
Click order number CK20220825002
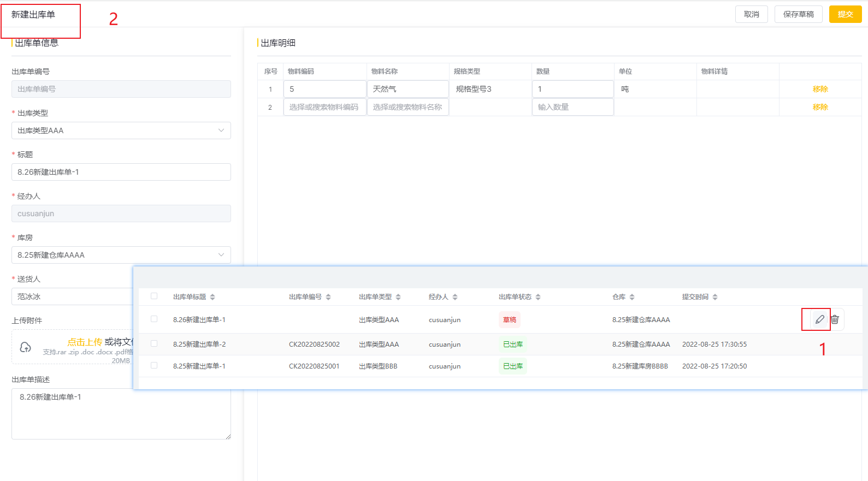pyautogui.click(x=314, y=345)
